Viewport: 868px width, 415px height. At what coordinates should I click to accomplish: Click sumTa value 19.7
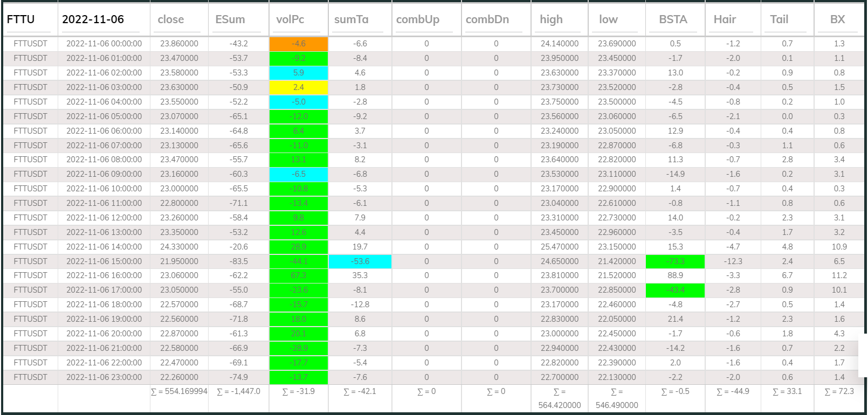coord(360,247)
